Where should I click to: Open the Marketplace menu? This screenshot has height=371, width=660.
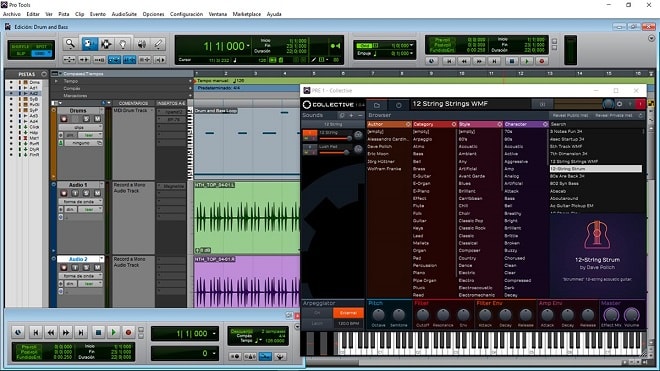[247, 14]
